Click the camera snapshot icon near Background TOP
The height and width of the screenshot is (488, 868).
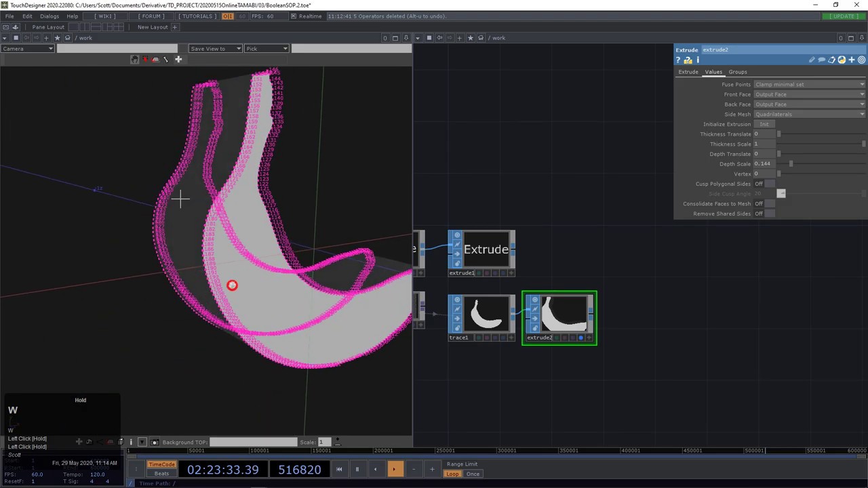click(x=155, y=443)
